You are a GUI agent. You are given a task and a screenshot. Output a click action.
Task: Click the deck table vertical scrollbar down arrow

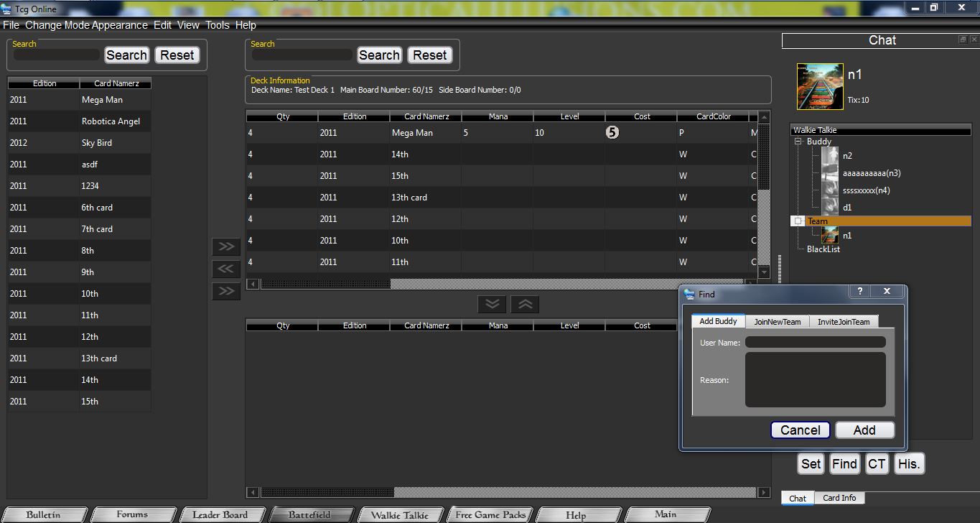click(764, 272)
